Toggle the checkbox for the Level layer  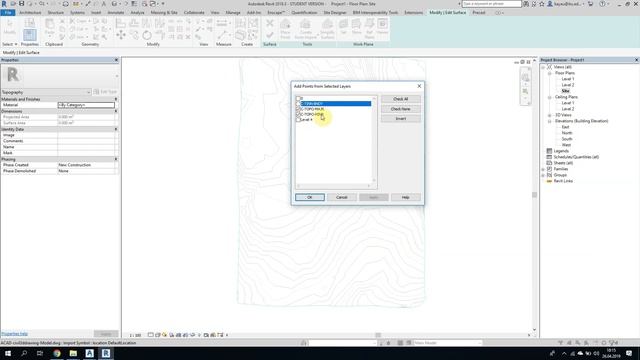click(298, 120)
